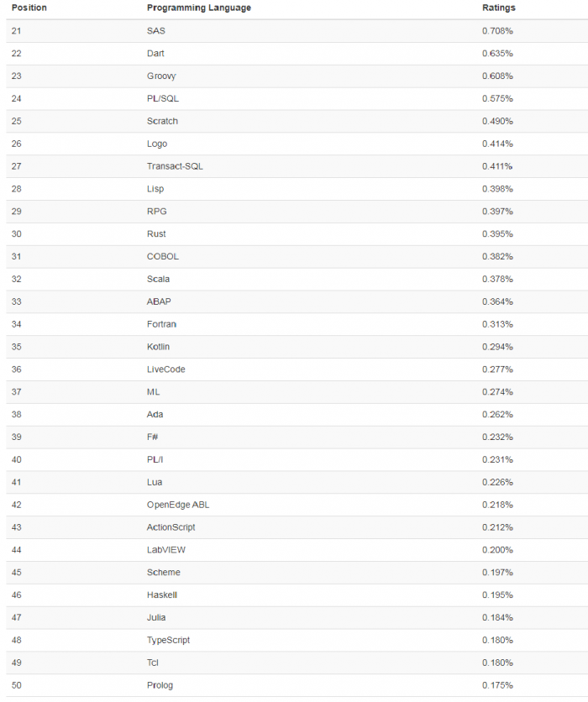Viewport: 588px width, 702px height.
Task: Click the Dart row name
Action: pyautogui.click(x=156, y=54)
